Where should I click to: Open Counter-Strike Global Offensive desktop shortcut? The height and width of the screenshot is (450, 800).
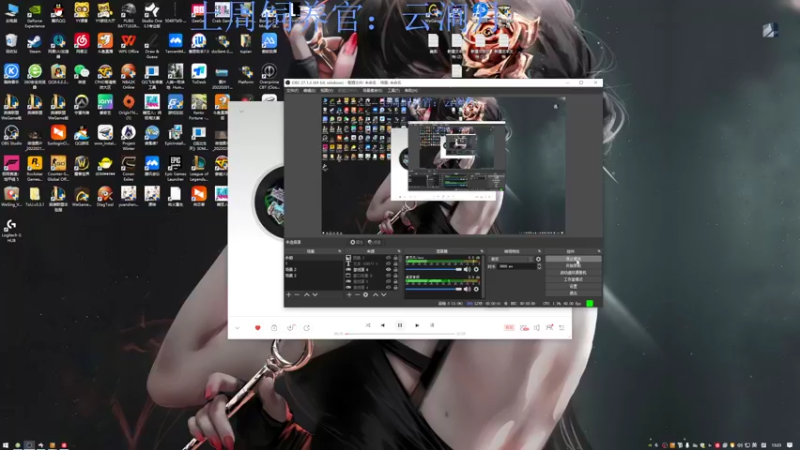[58, 168]
